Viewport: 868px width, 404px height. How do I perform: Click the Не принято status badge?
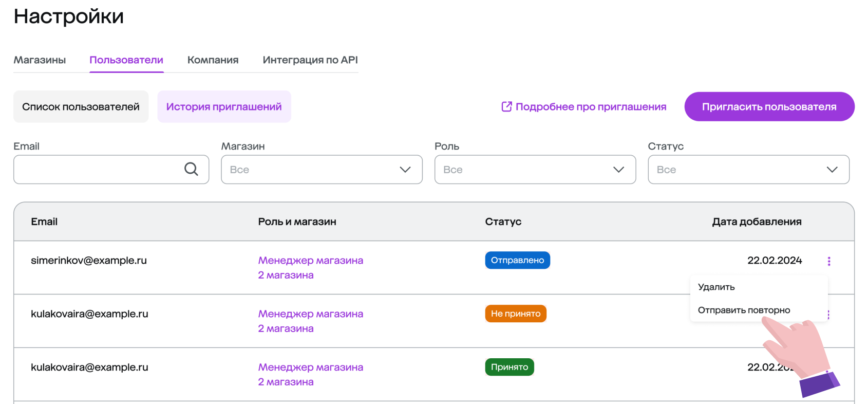(515, 314)
